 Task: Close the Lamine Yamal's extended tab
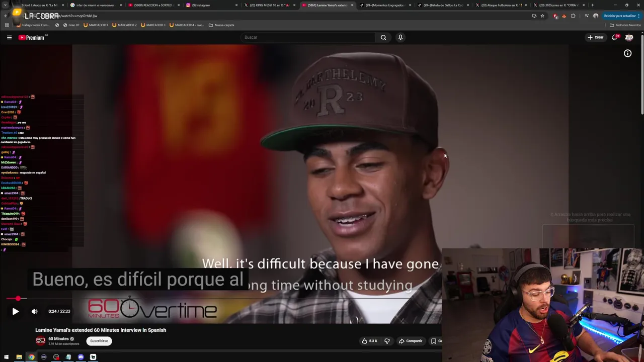(x=352, y=5)
